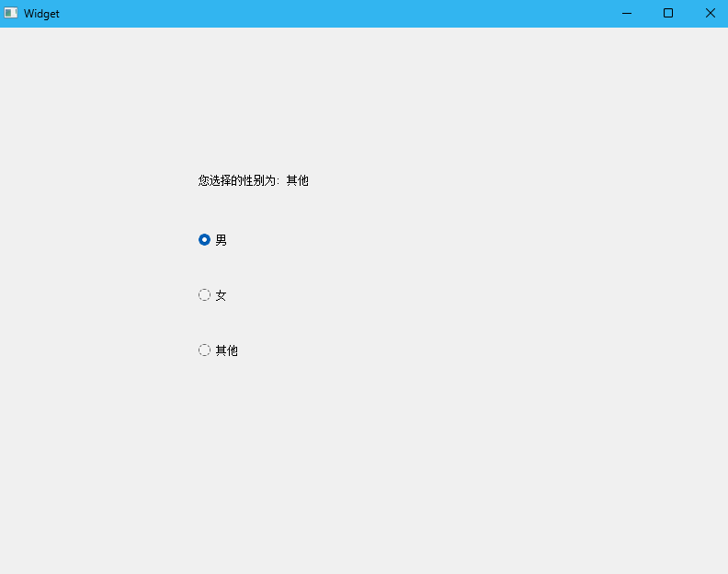Click the Widget app icon in title bar

11,13
